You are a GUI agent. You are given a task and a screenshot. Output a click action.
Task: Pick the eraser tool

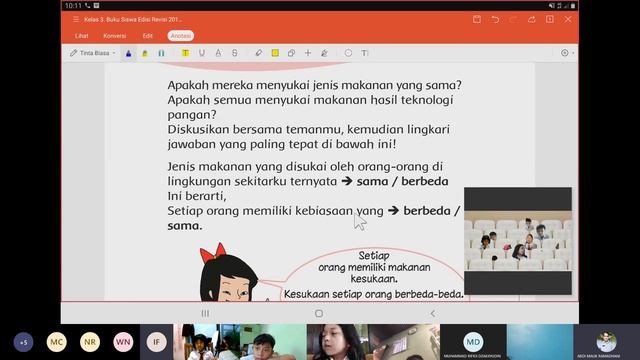coord(259,53)
